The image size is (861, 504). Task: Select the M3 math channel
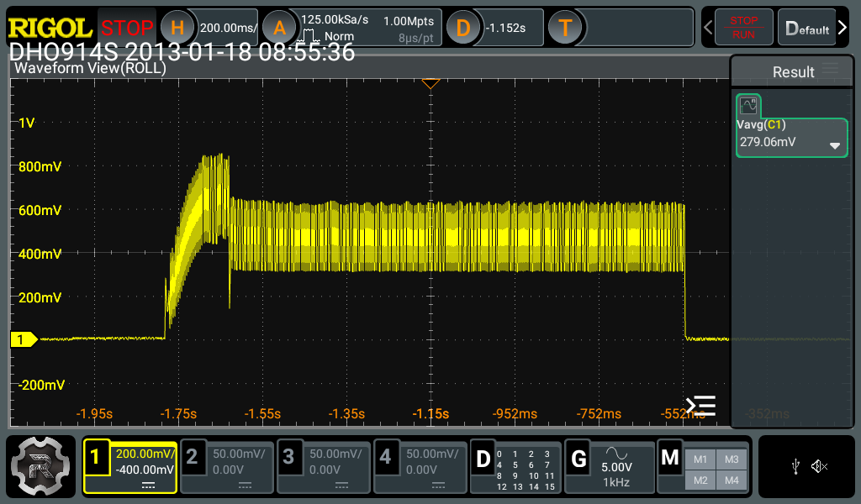coord(732,459)
